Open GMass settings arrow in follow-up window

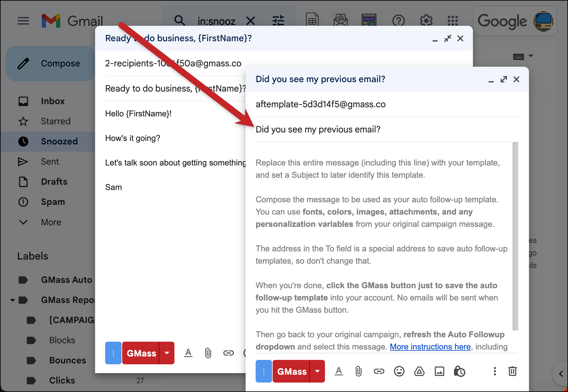[x=317, y=371]
